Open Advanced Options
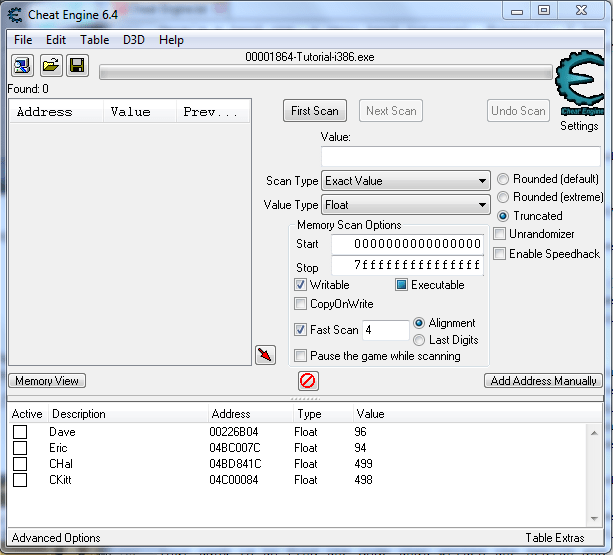This screenshot has width=613, height=555. pyautogui.click(x=56, y=538)
